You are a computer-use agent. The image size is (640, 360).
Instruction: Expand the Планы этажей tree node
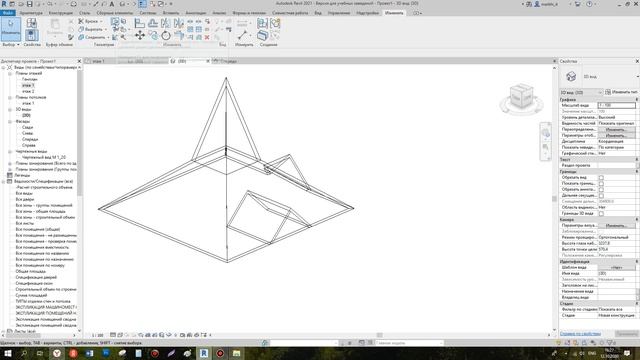click(x=10, y=73)
